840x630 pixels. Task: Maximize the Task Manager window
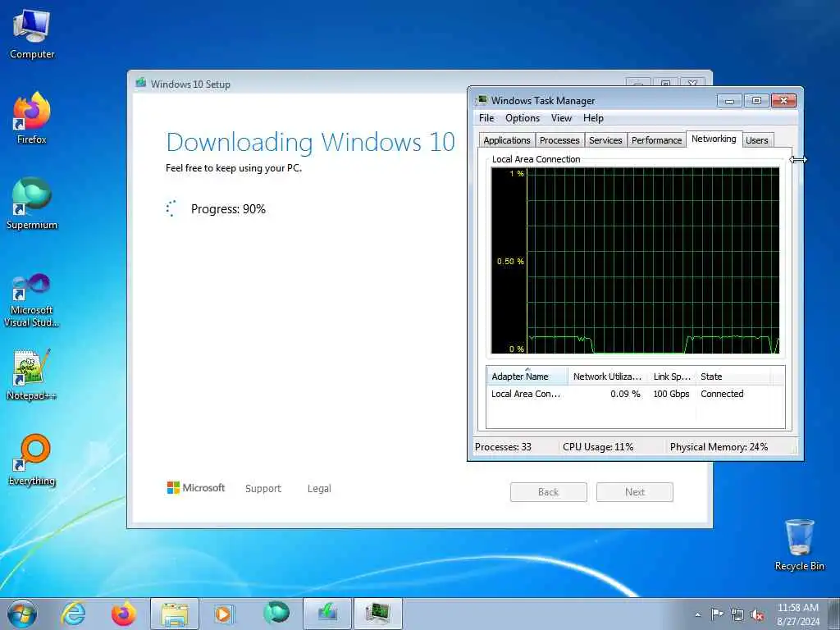[x=756, y=100]
